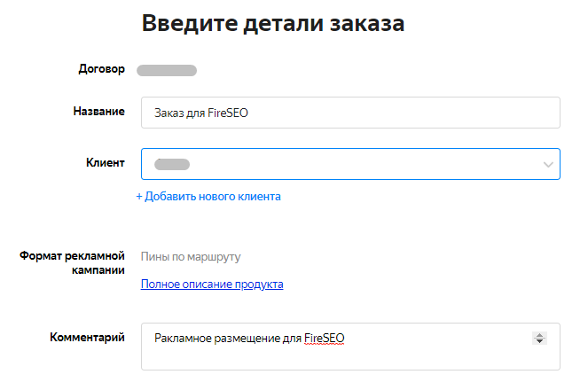Click the Пины по маршруту text

coord(191,257)
